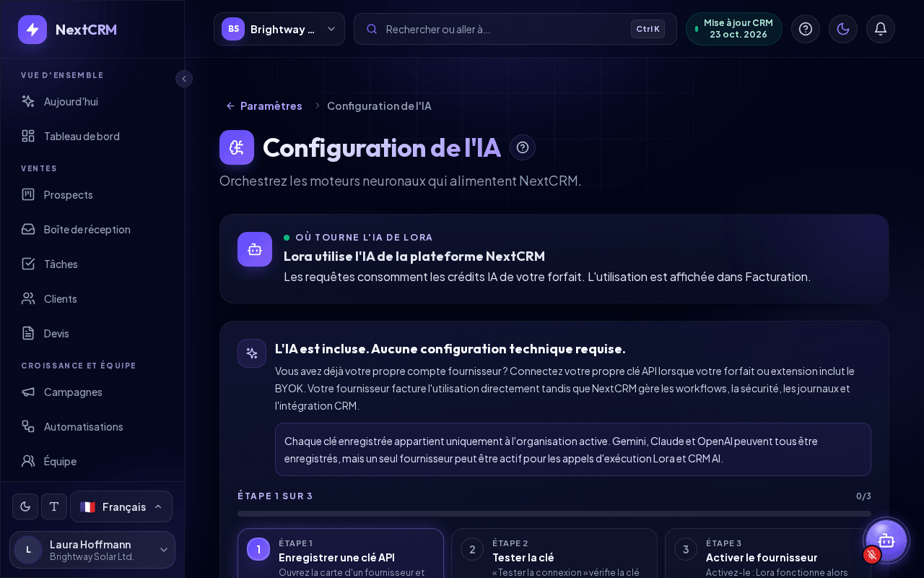Screen dimensions: 924x578
Task: Expand the Laura Hoffmann user menu
Action: click(x=92, y=550)
